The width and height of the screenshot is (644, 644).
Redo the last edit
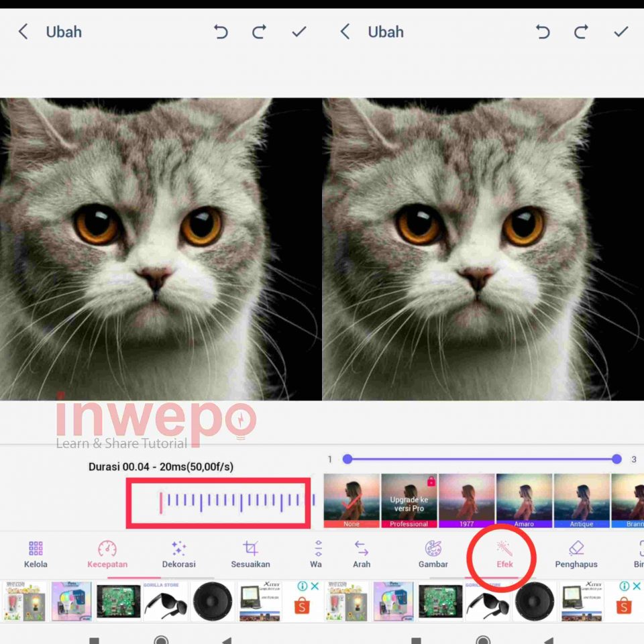tap(581, 32)
